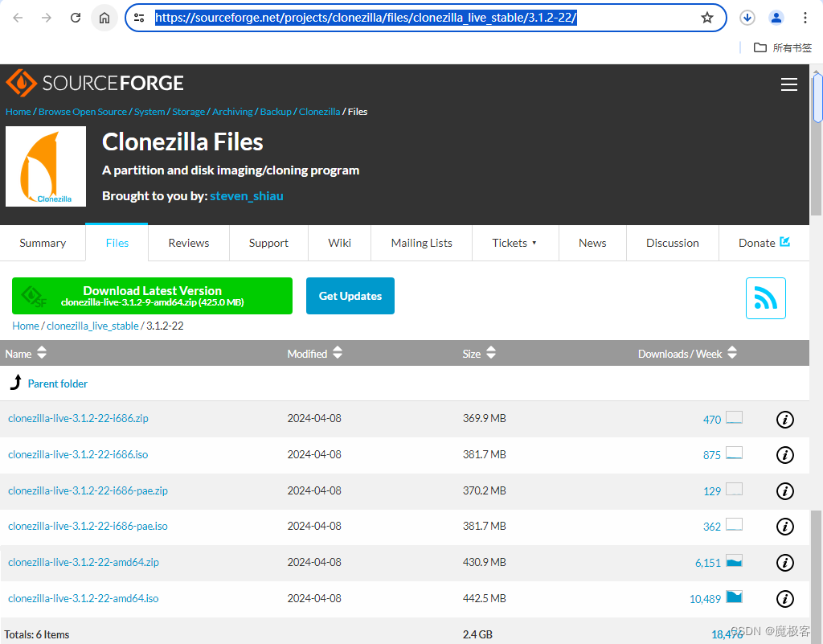This screenshot has height=644, width=823.
Task: Click Download Latest Version green button
Action: [152, 296]
